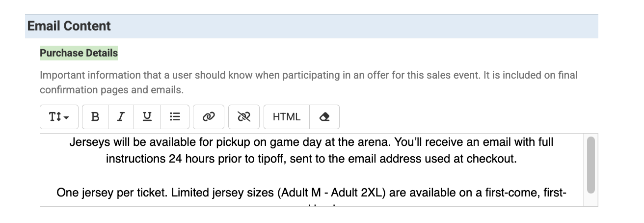Viewport: 644px width, 223px height.
Task: Insert a bulleted list
Action: (174, 117)
